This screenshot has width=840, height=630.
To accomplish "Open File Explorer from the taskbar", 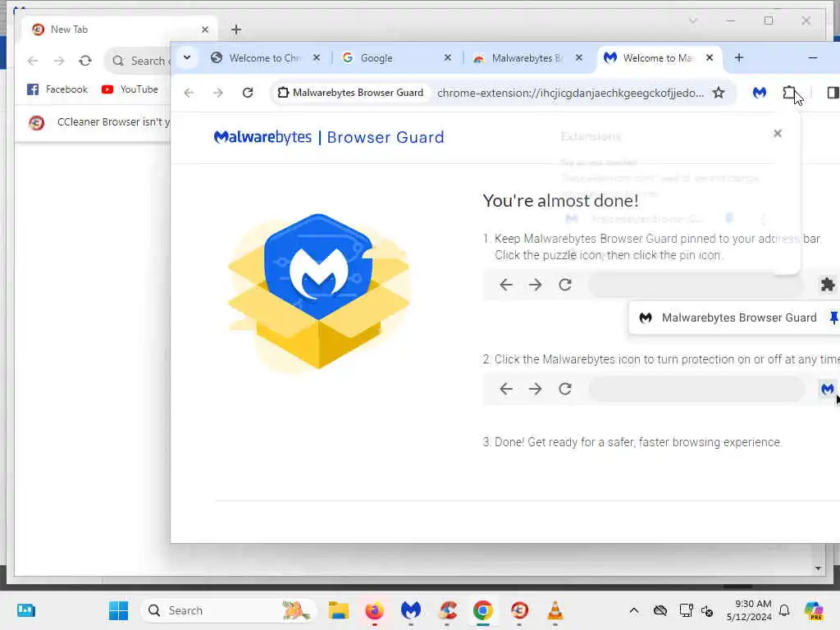I will [x=338, y=610].
